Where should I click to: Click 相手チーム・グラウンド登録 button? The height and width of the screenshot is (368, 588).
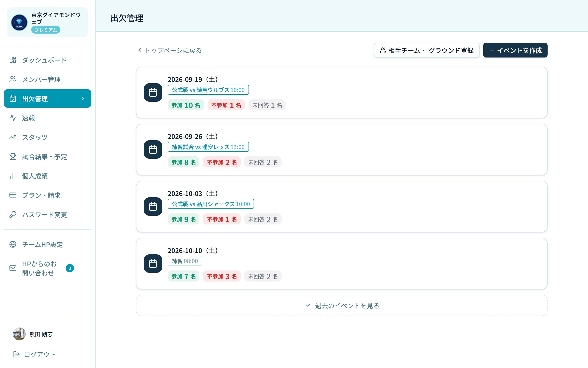coord(427,50)
